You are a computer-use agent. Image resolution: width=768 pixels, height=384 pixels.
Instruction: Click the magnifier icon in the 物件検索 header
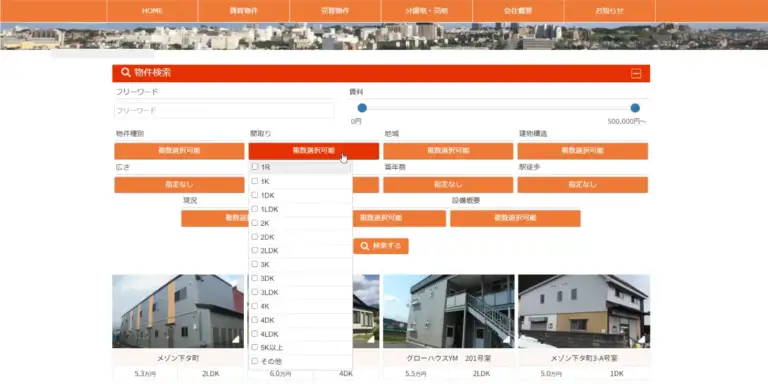tap(126, 73)
